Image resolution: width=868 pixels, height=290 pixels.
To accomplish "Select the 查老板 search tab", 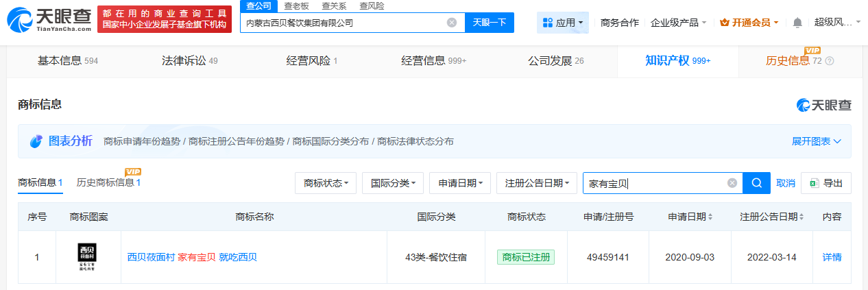I will pyautogui.click(x=296, y=5).
